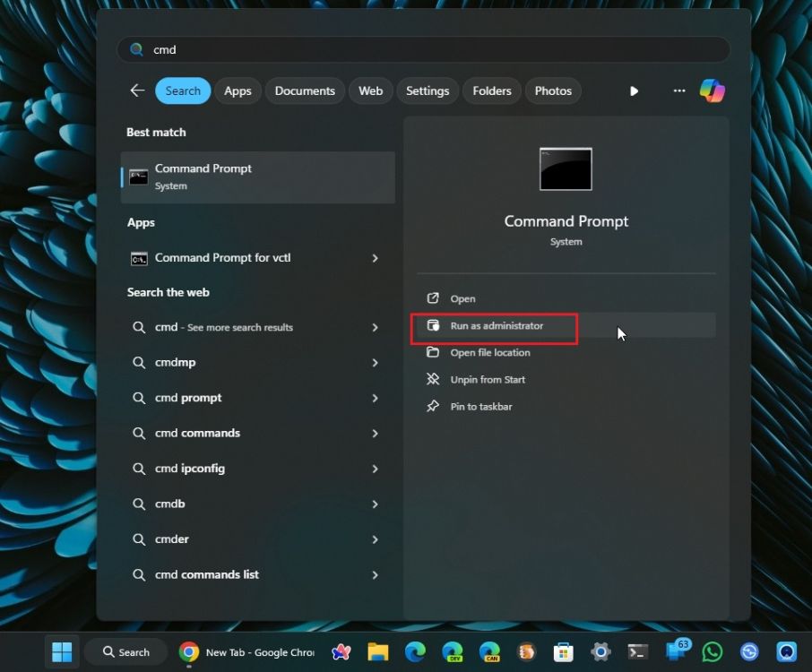Expand the Command Prompt for vctl entry

point(376,258)
